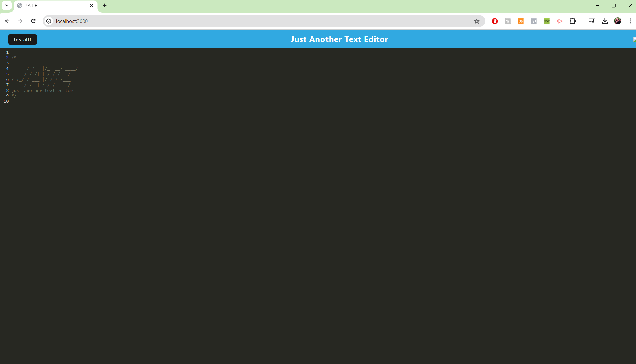Click the page refresh button

(33, 21)
